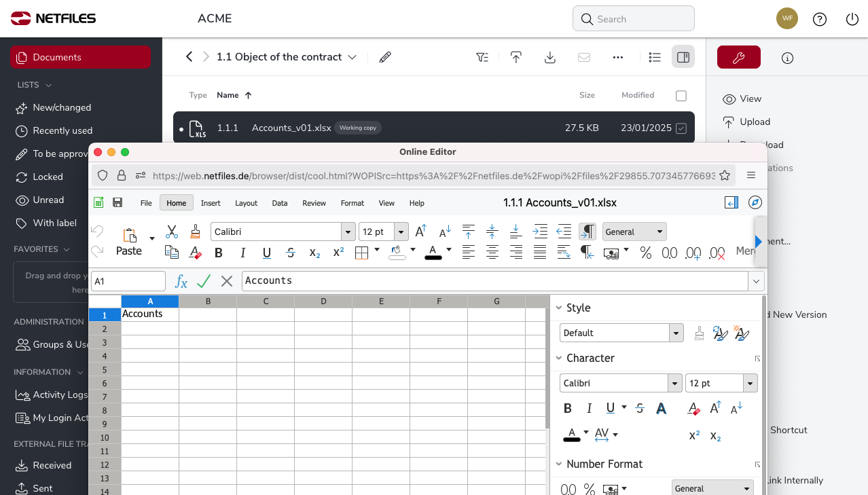Click Clear Direct Formatting icon in the toolbar
The image size is (868, 495).
tap(196, 253)
